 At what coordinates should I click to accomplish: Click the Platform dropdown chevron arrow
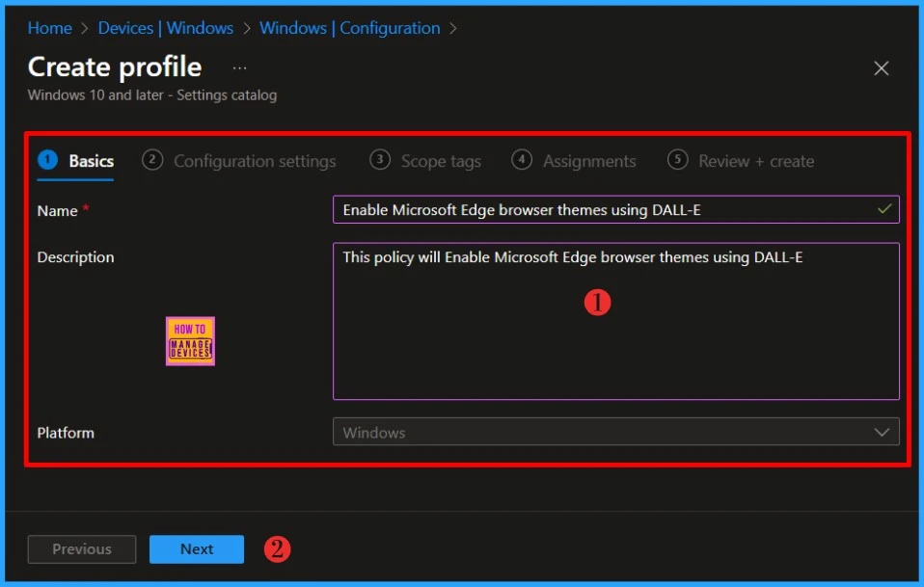click(882, 432)
